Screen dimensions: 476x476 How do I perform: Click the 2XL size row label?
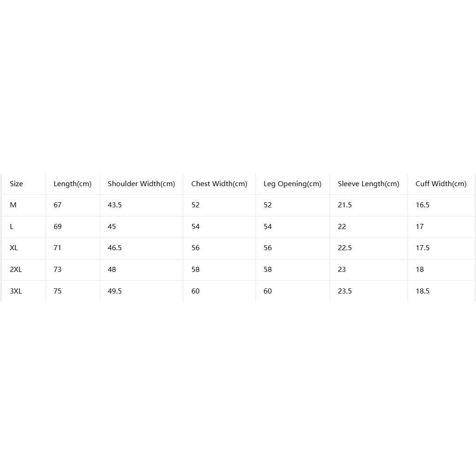16,269
